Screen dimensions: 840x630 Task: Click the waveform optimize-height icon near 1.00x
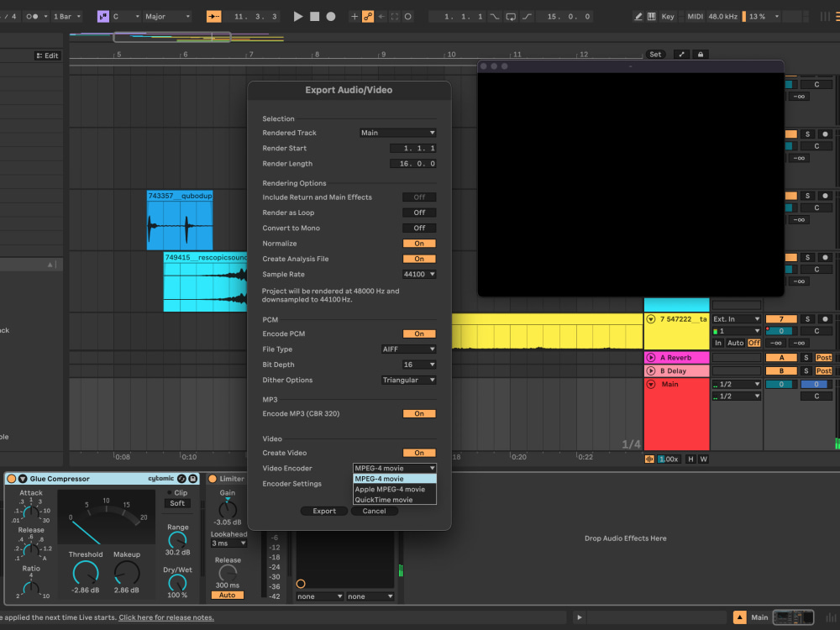pyautogui.click(x=649, y=459)
